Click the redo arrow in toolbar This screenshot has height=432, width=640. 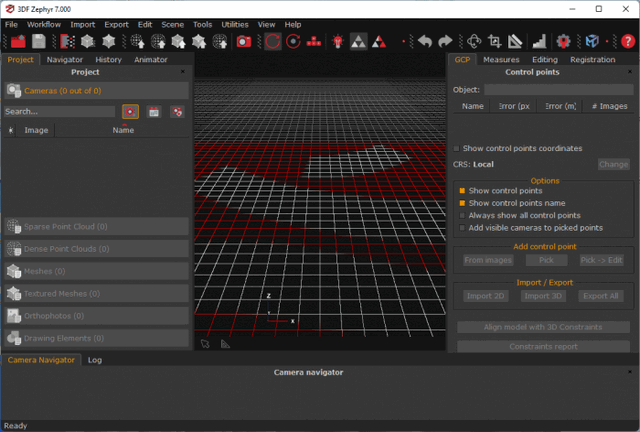click(x=445, y=41)
